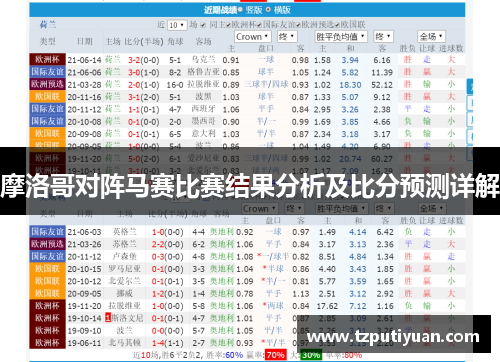
Task: Open the 挪威 team link
Action: (x=125, y=293)
